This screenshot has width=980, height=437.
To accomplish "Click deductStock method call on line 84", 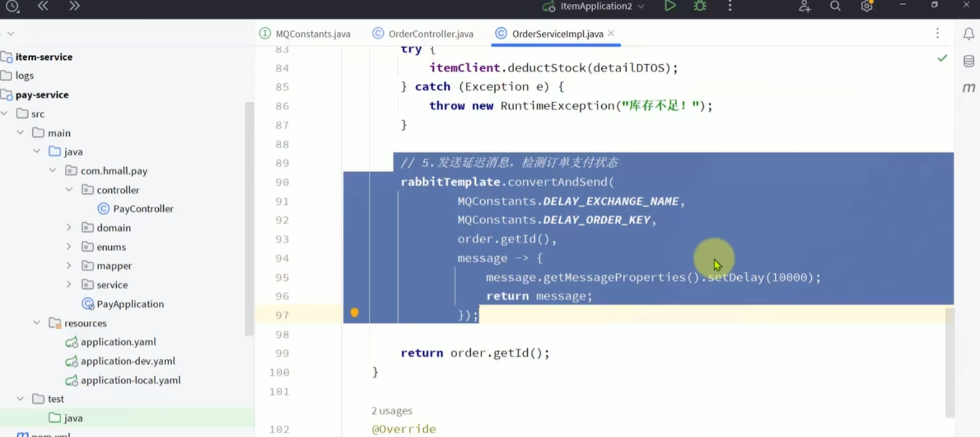I will click(546, 68).
